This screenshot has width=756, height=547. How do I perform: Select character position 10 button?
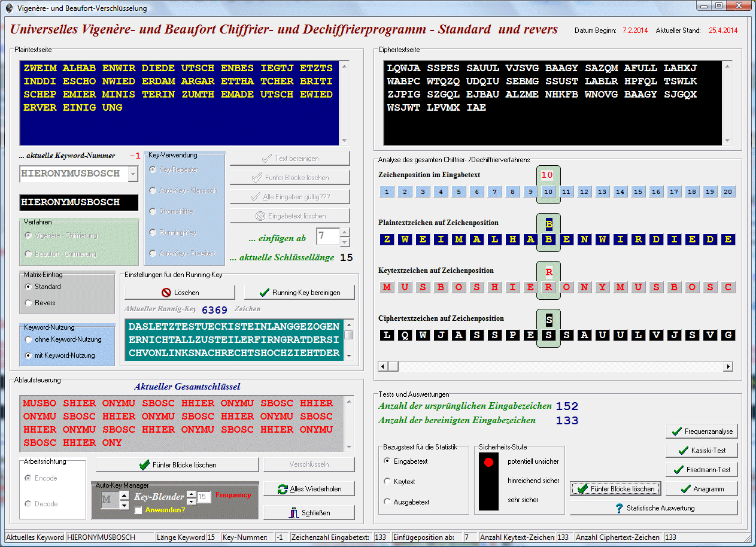(549, 192)
